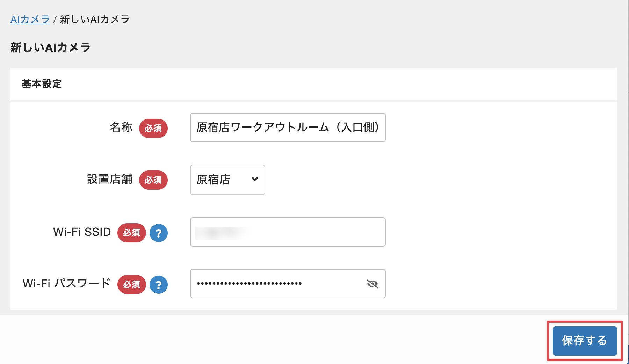The height and width of the screenshot is (364, 629).
Task: Click the 新しいAIカメラ page heading
Action: [51, 48]
